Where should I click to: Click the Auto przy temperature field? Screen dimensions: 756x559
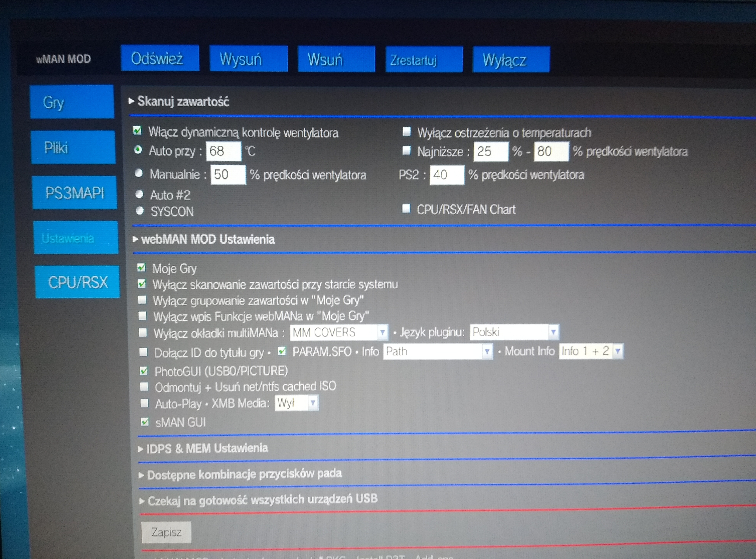click(x=223, y=151)
